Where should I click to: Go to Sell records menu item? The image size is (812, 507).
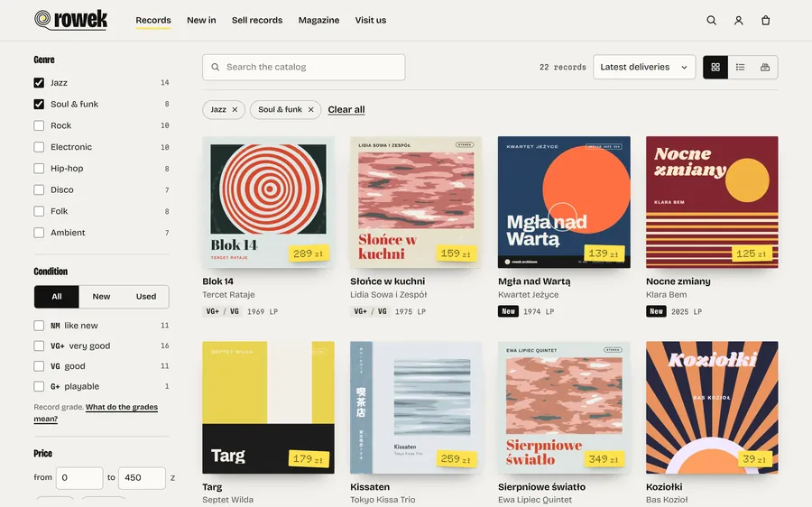(257, 20)
